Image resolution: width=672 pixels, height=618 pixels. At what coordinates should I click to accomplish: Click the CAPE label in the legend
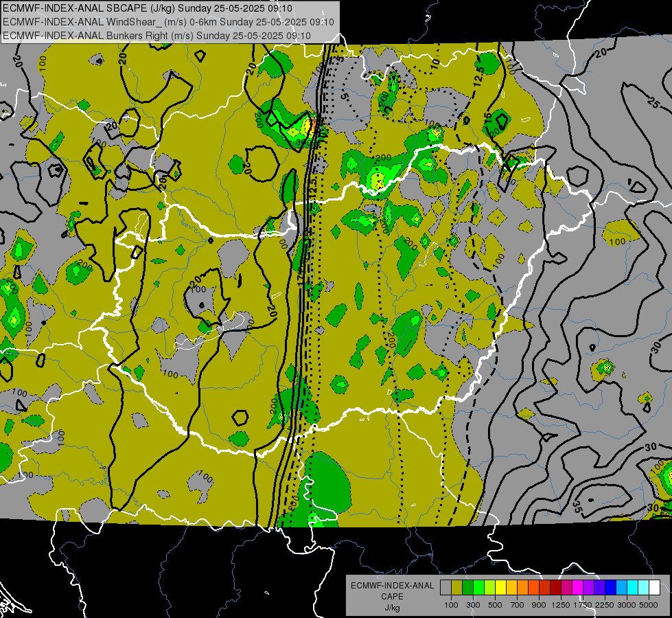[x=392, y=597]
